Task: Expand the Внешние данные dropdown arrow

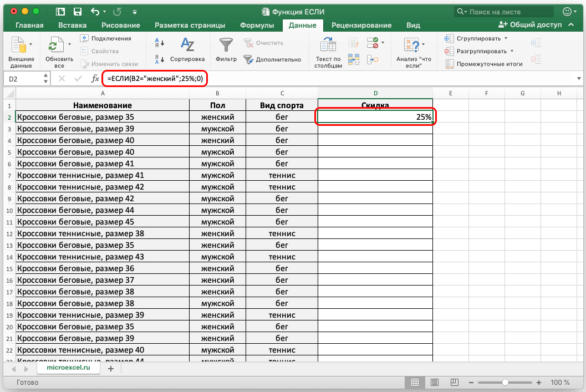Action: 30,44
